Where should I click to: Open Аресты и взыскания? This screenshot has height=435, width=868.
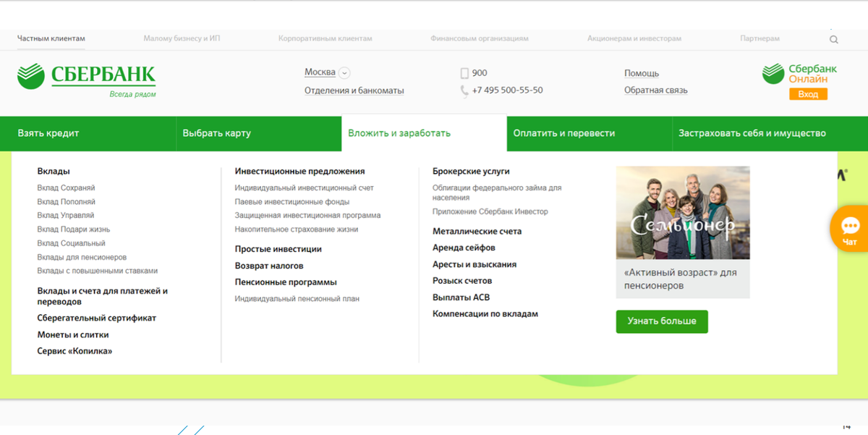pyautogui.click(x=475, y=264)
